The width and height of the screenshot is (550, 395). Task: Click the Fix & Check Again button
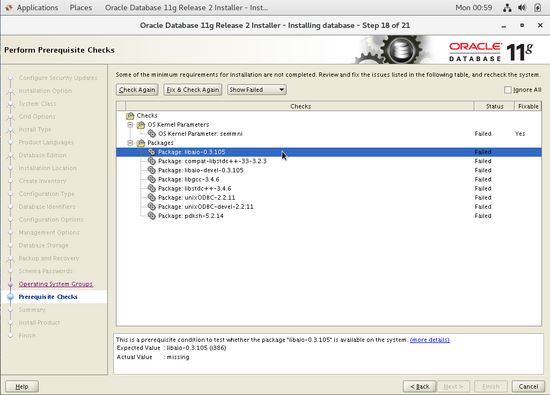click(193, 90)
